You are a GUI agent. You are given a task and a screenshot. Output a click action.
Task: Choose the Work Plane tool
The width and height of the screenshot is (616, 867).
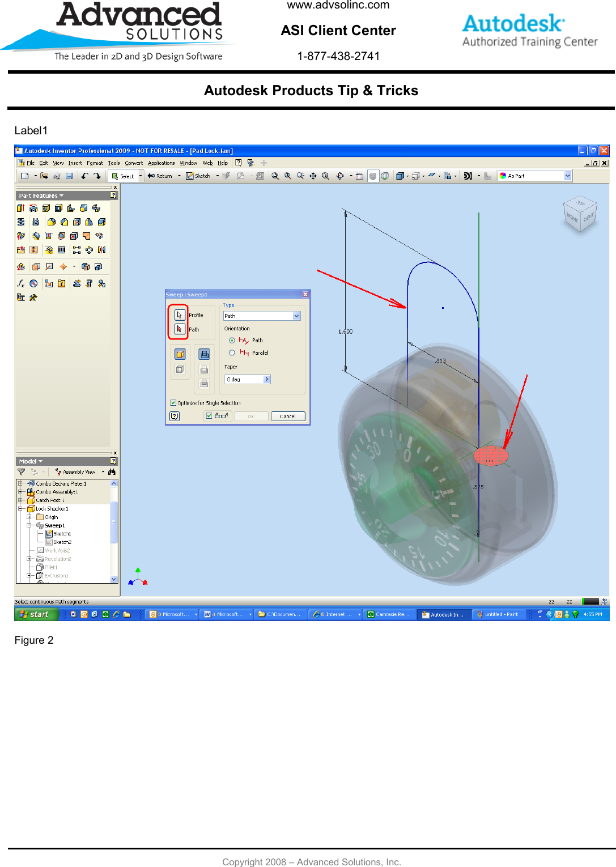(36, 266)
